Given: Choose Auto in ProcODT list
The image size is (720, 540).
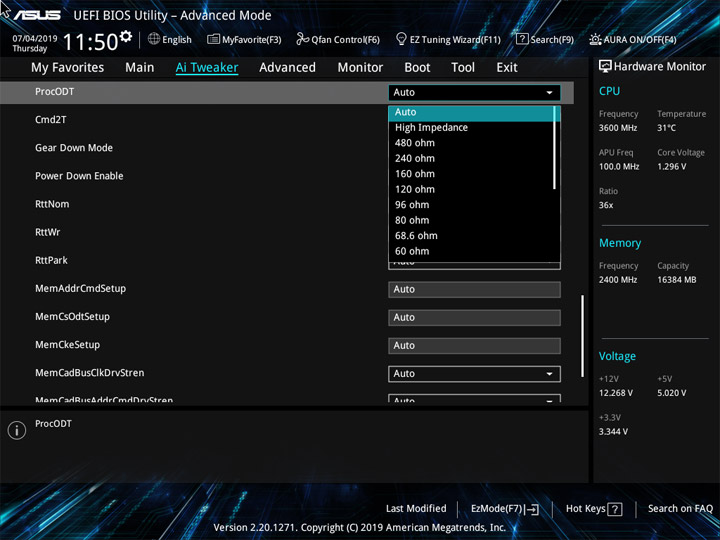Looking at the screenshot, I should (x=471, y=112).
